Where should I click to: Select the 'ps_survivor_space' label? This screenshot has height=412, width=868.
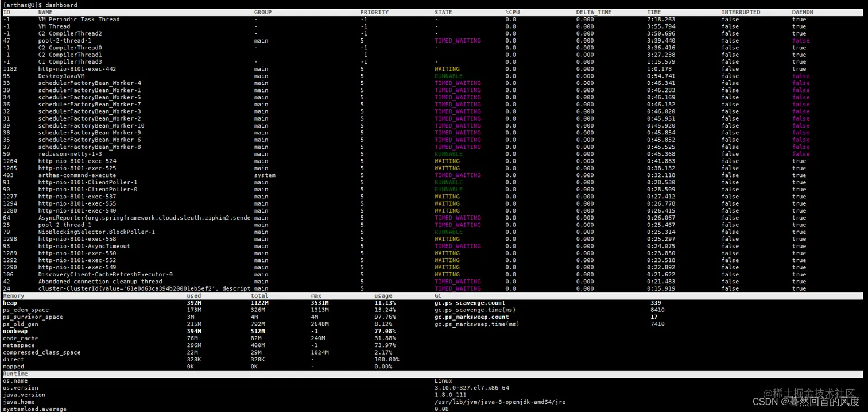click(x=33, y=317)
